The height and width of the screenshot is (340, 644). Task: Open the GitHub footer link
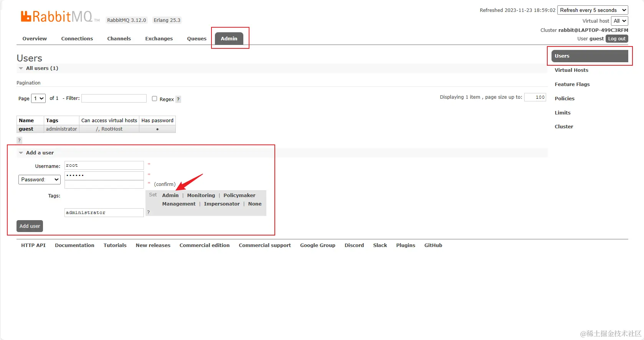tap(433, 245)
